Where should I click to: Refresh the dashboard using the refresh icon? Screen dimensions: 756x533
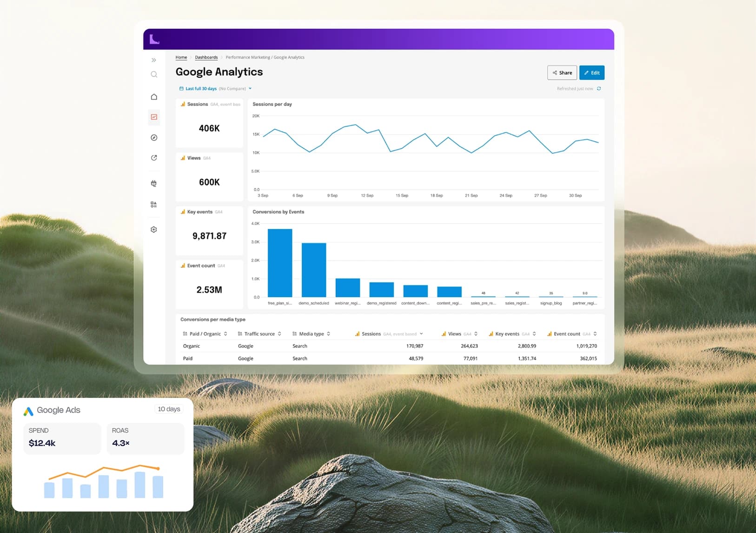click(x=599, y=88)
